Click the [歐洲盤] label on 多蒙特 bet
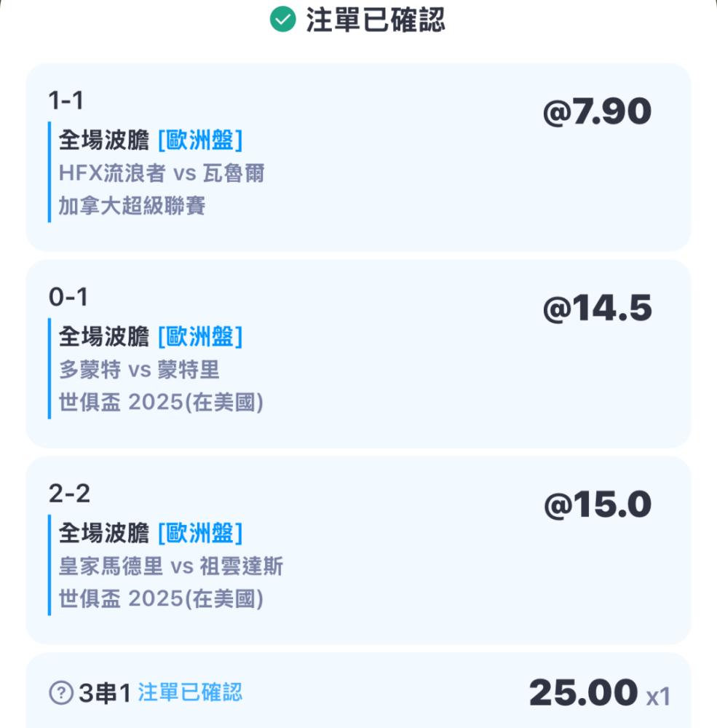717x728 pixels. click(200, 336)
